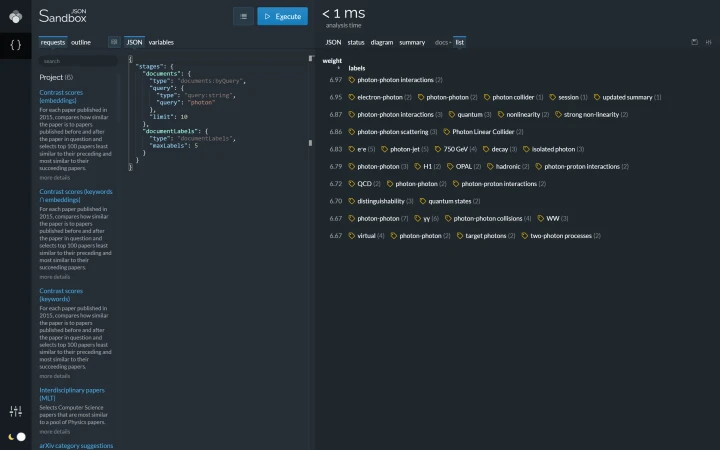
Task: Click the 'photon-photon collisions' label text
Action: (x=488, y=219)
